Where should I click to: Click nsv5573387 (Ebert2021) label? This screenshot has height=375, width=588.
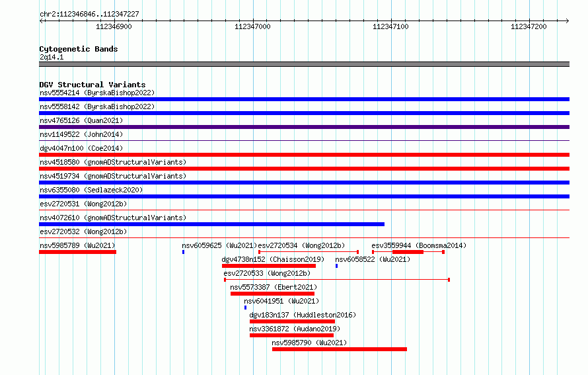[x=274, y=287]
